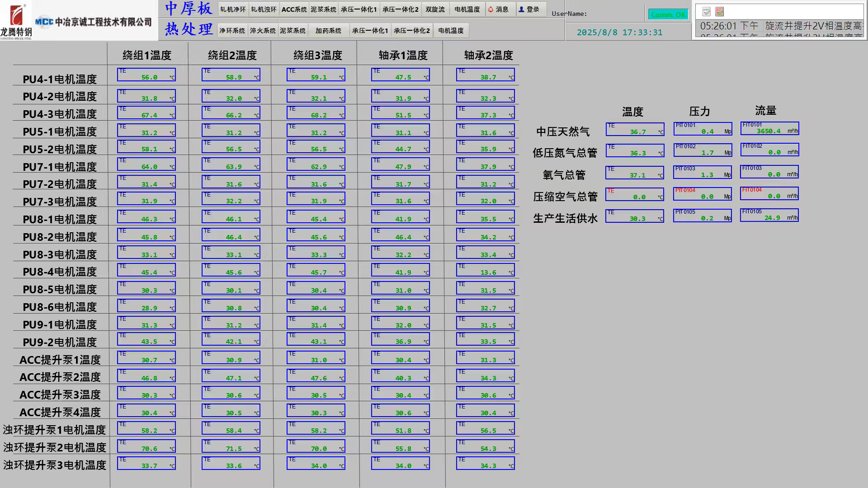The image size is (868, 488).
Task: Switch to the ACC系统 page
Action: click(294, 9)
